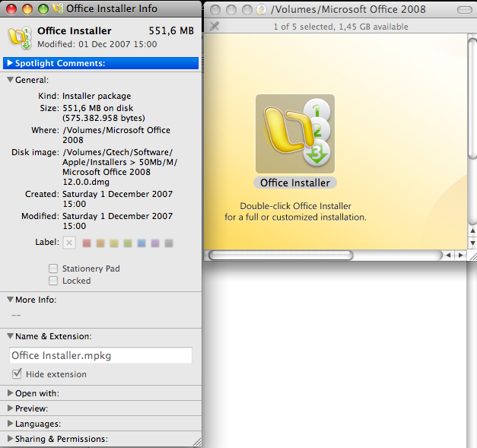Collapse the More Info section
The image size is (477, 448).
(x=10, y=300)
